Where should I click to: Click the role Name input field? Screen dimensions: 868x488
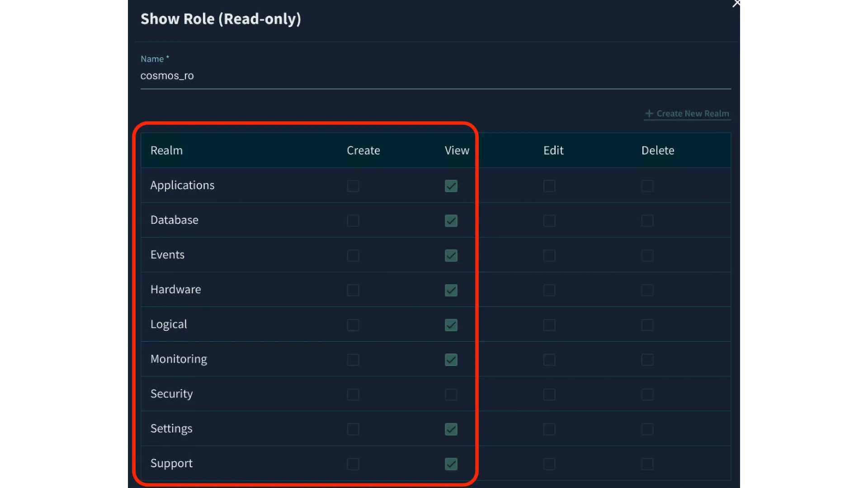click(435, 76)
